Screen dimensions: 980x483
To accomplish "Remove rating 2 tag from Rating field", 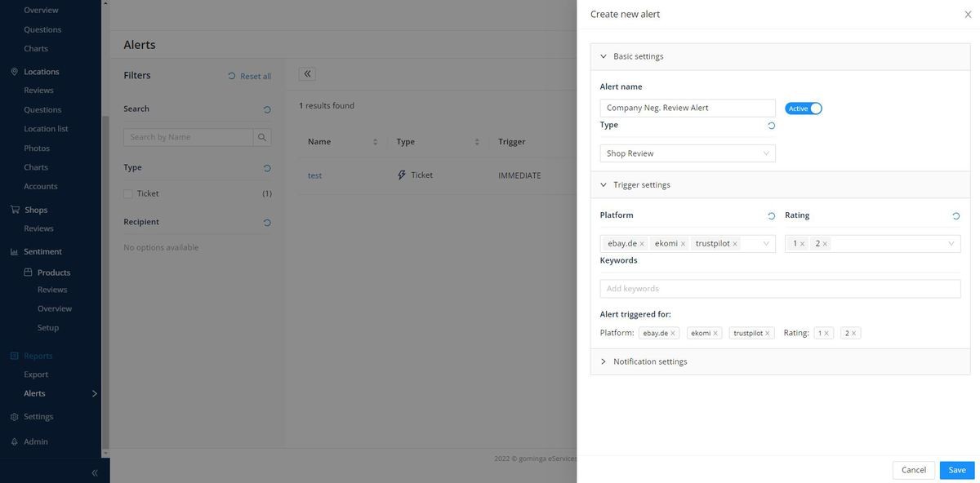I will [x=825, y=244].
